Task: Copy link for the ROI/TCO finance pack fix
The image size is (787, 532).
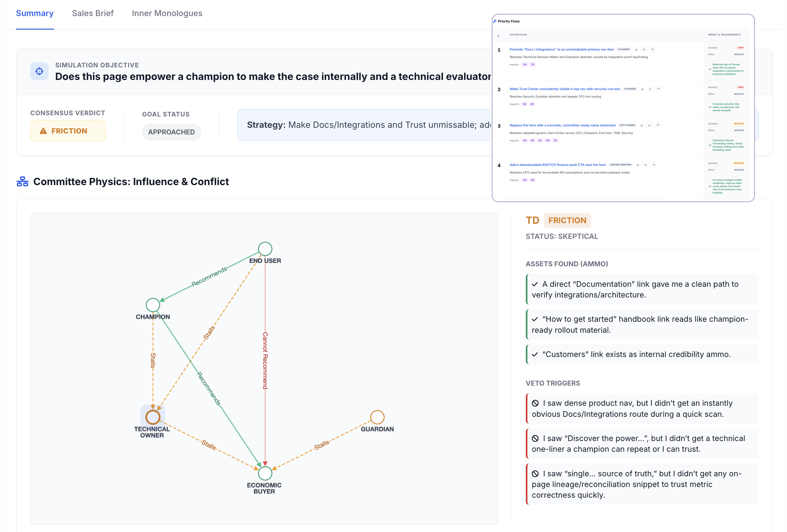Action: (638, 165)
